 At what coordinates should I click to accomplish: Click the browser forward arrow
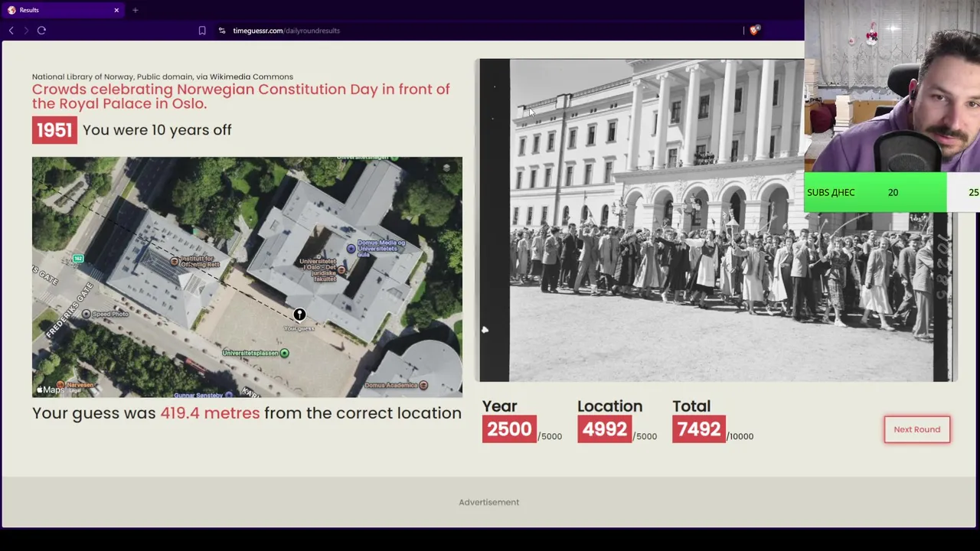[x=25, y=31]
